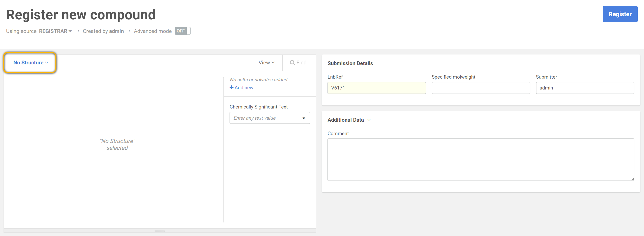
Task: Click the Find magnifier icon
Action: (292, 63)
